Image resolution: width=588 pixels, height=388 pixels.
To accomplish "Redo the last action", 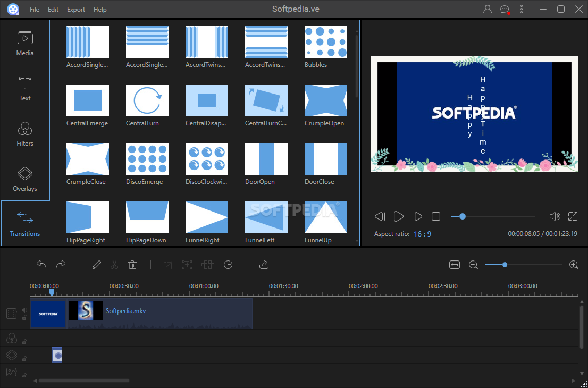I will tap(61, 265).
